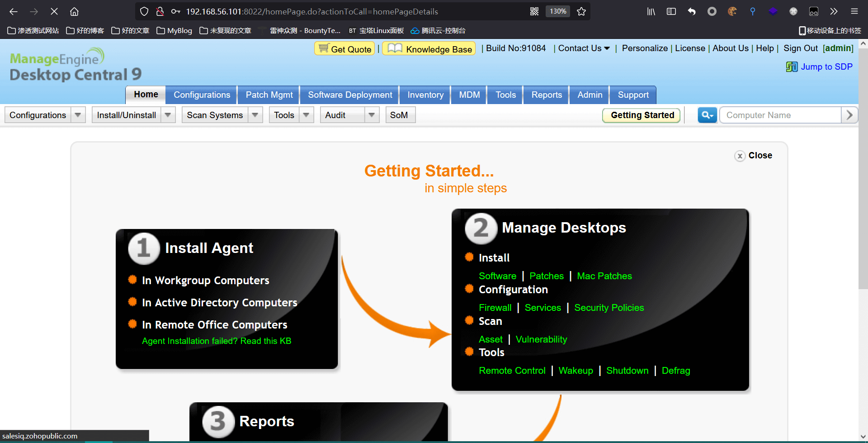Open the Contact Us dropdown
The image size is (868, 443).
(x=584, y=48)
